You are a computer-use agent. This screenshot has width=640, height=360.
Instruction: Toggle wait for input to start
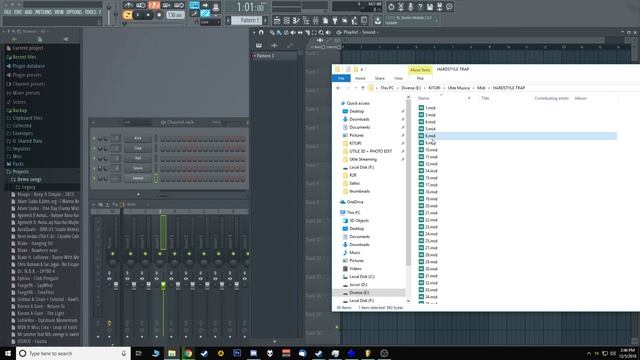(x=141, y=5)
